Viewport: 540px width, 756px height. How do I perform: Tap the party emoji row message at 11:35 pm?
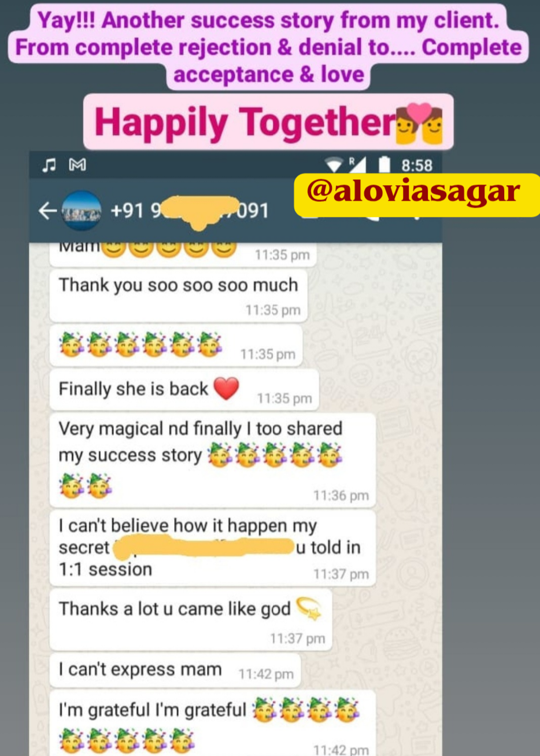176,345
